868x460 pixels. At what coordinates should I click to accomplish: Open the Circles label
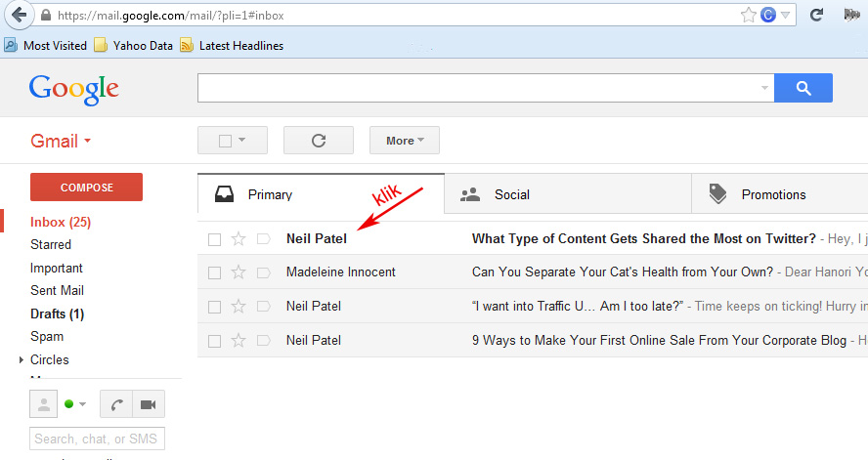(x=50, y=360)
